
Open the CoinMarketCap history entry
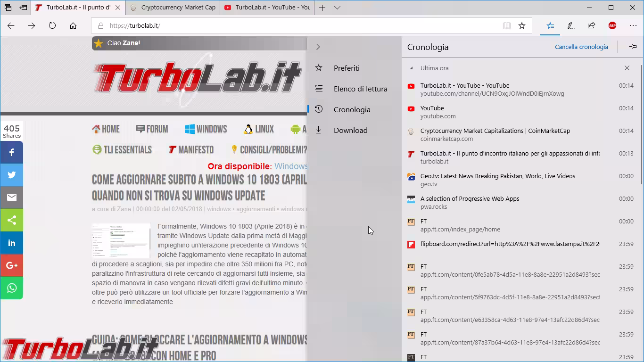(520, 135)
